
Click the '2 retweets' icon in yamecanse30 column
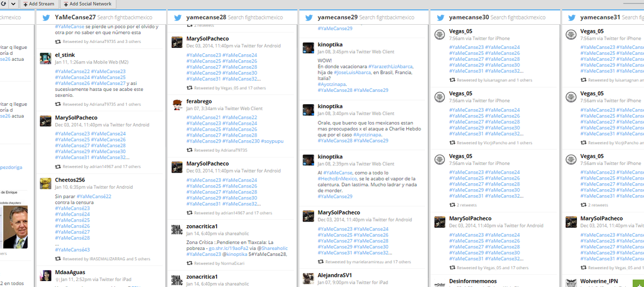coord(452,205)
